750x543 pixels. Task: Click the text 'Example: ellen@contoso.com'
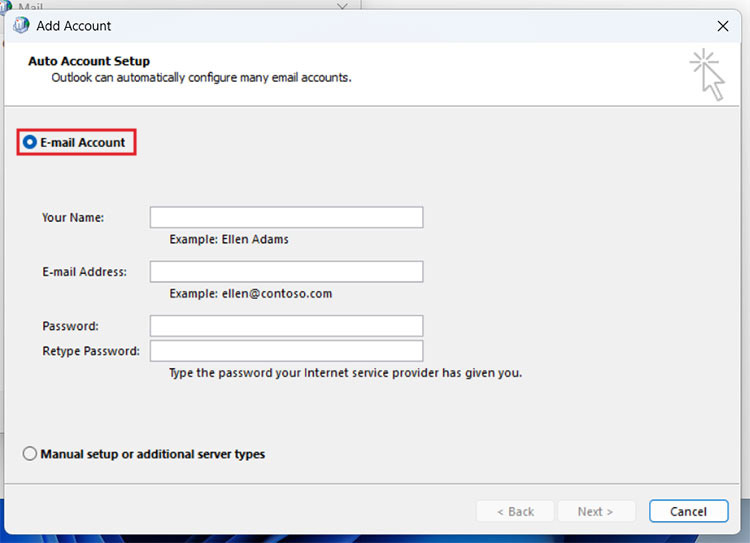coord(251,293)
